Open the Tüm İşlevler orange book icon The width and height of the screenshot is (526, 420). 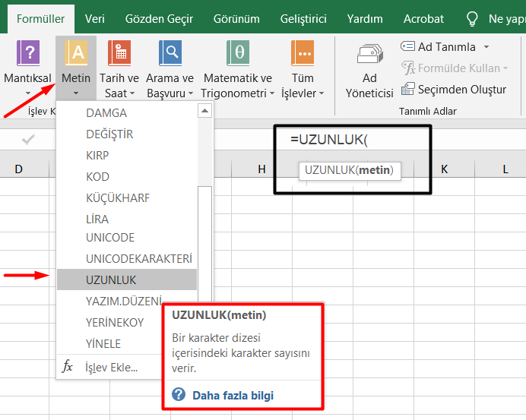[x=303, y=53]
